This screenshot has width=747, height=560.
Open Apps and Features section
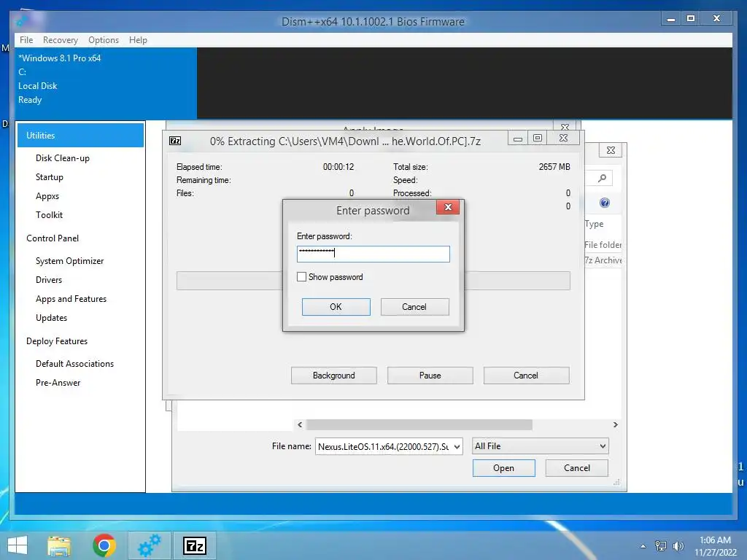pos(71,299)
